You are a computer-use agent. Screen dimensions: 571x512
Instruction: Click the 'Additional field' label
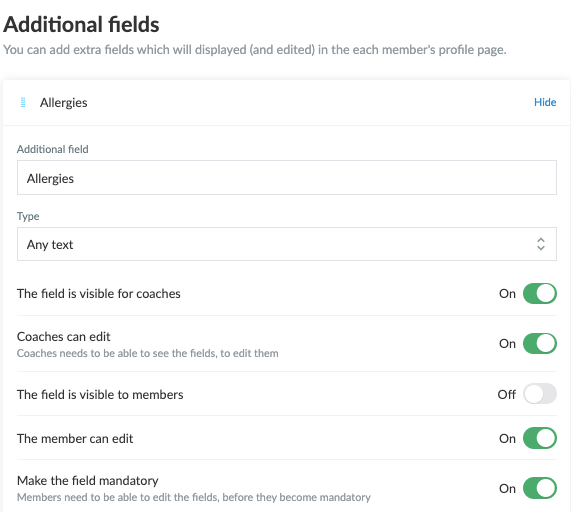pyautogui.click(x=53, y=149)
